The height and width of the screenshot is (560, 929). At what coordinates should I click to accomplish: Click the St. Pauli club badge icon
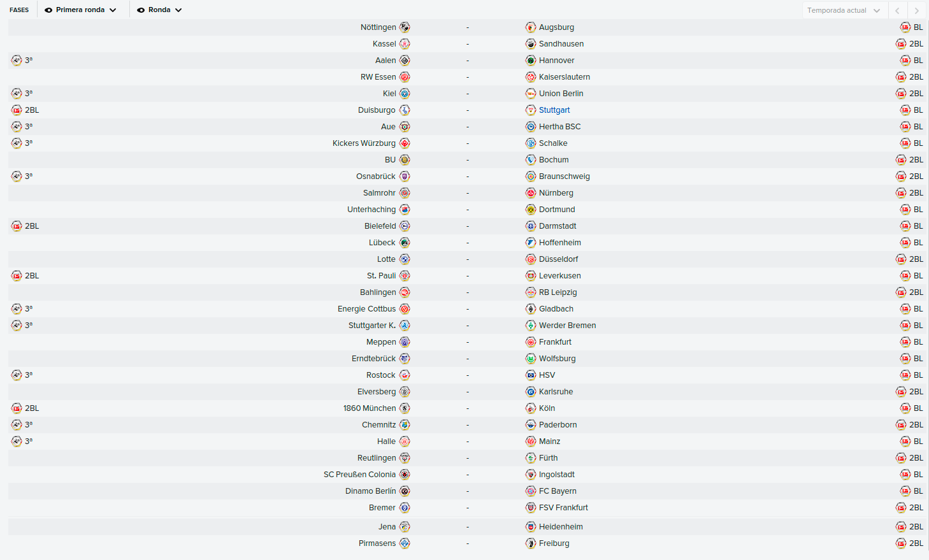click(x=405, y=276)
